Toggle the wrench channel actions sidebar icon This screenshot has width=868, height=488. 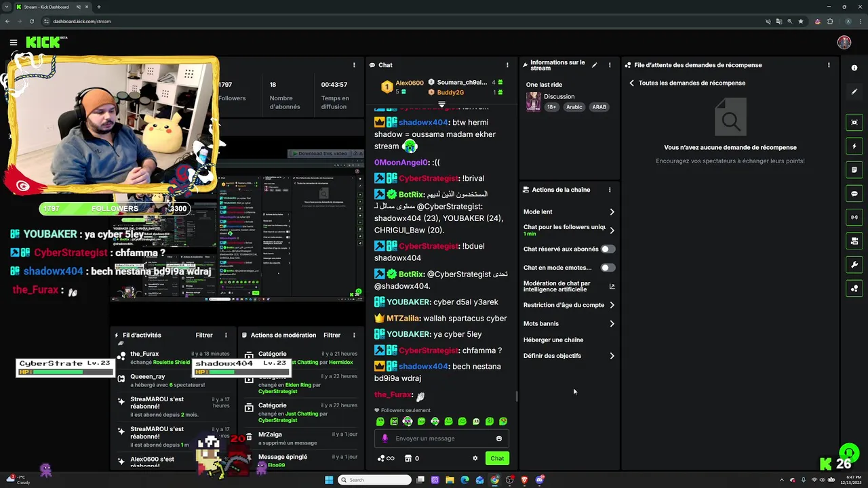[854, 264]
